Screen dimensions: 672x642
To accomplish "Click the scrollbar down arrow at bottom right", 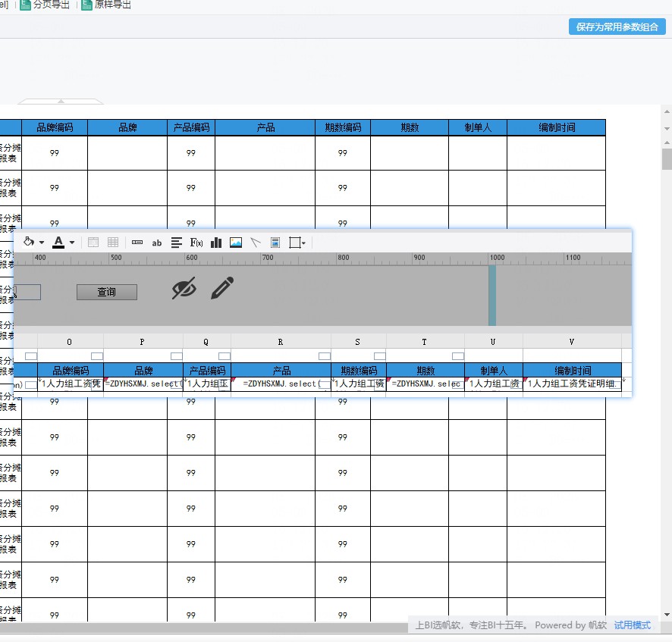I will pyautogui.click(x=667, y=615).
